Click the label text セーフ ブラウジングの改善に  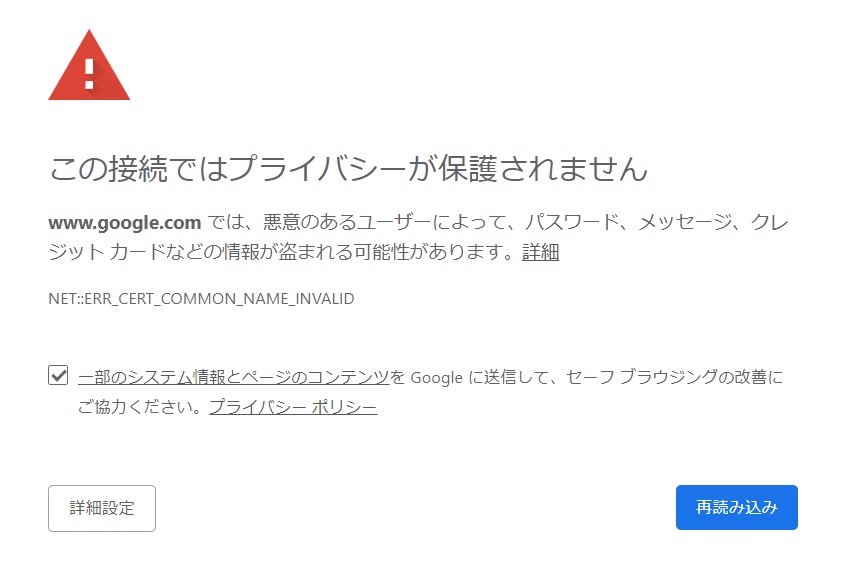675,377
